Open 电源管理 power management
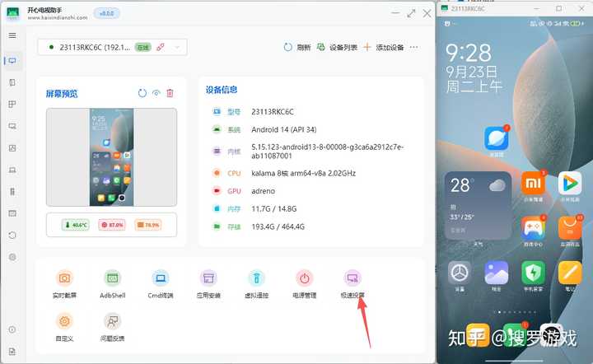593x364 pixels. tap(304, 278)
